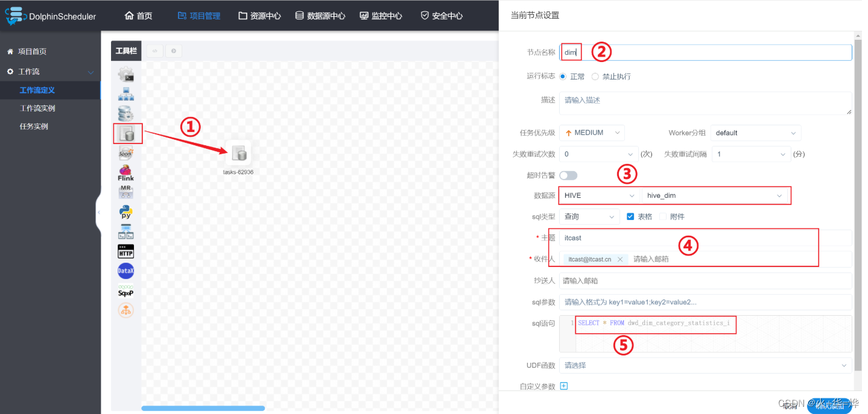Screen dimensions: 868x414
Task: Select the 禁止执行 run flag radio button
Action: coord(595,77)
